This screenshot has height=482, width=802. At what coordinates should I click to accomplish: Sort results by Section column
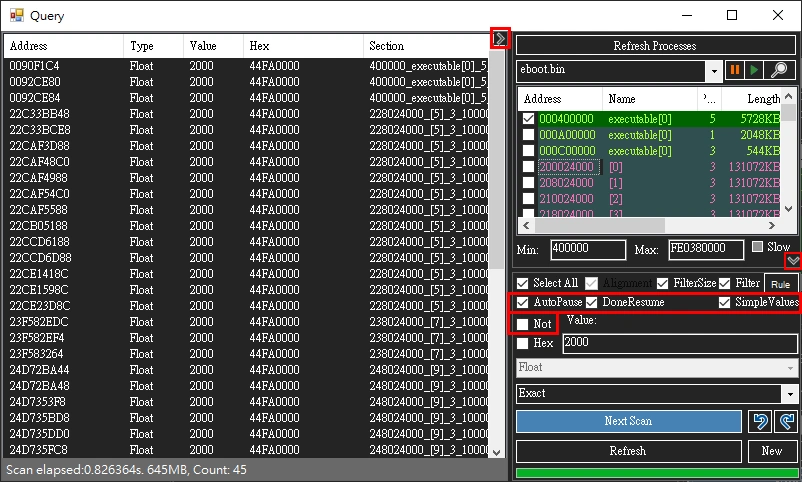tap(426, 46)
